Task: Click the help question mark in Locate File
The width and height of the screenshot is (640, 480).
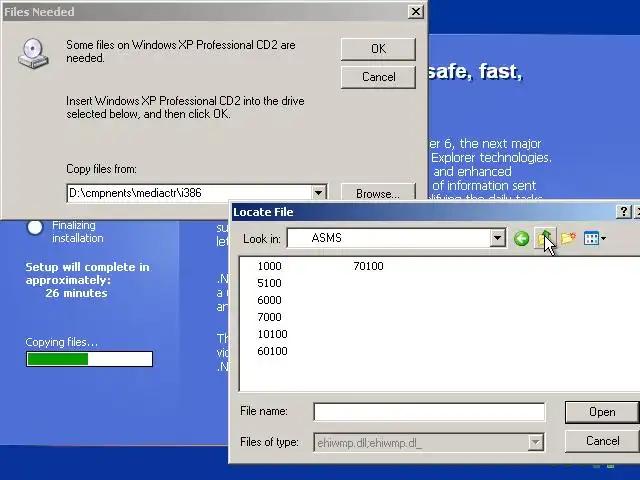Action: [x=623, y=211]
